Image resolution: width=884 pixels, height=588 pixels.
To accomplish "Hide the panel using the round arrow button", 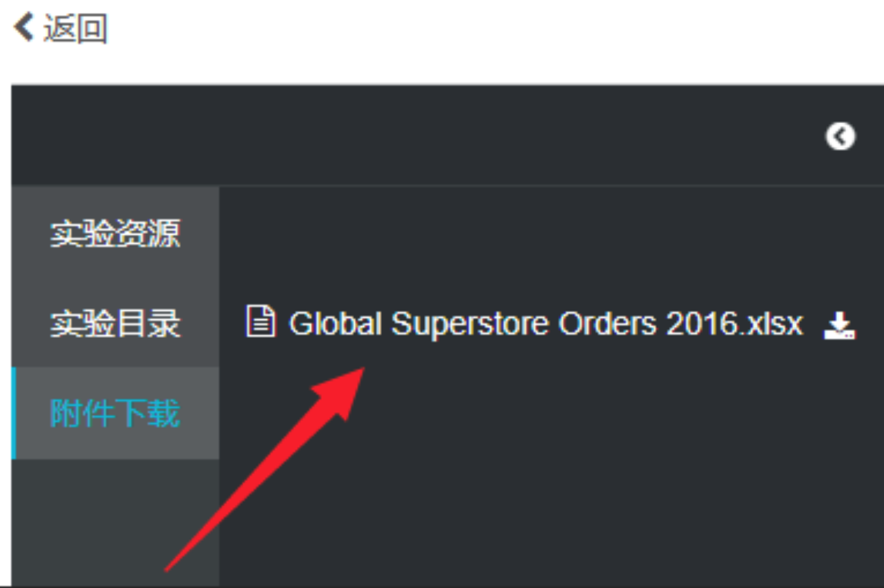I will tap(840, 136).
